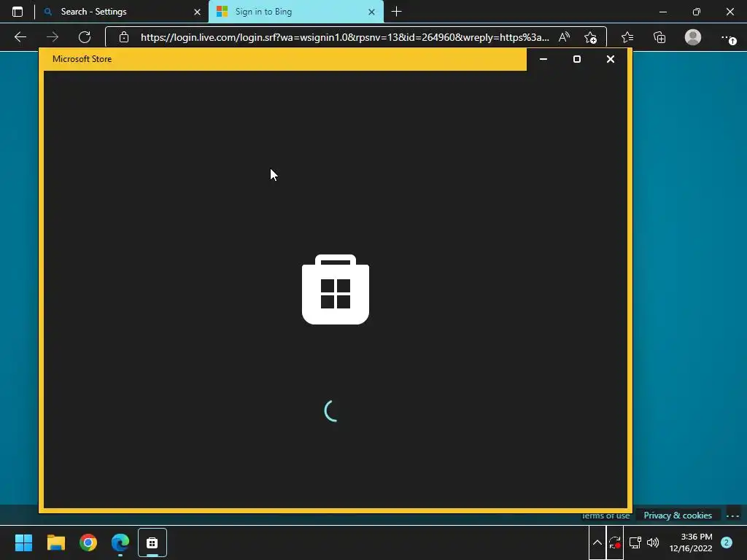
Task: Switch to Microsoft Edge taskbar icon
Action: (120, 542)
